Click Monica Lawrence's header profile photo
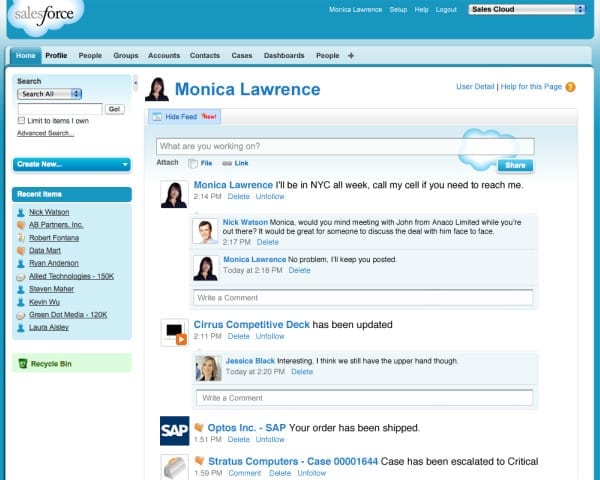Image resolution: width=600 pixels, height=480 pixels. 157,89
